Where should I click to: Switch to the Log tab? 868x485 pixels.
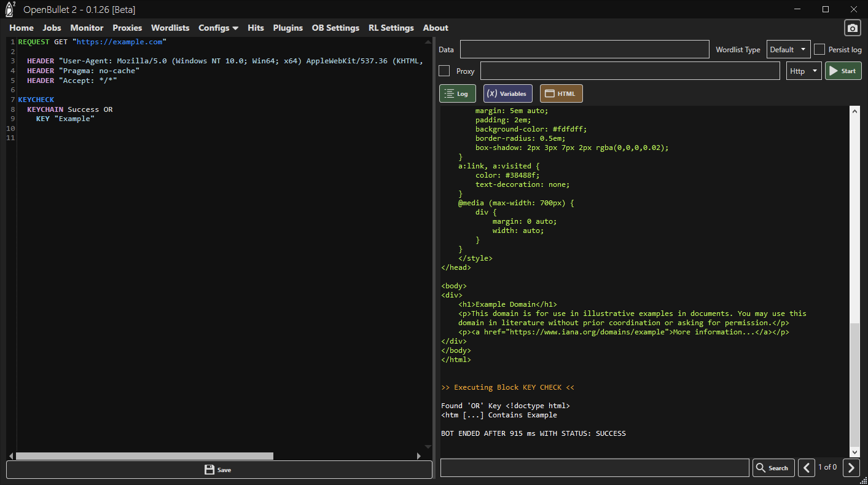click(x=457, y=93)
